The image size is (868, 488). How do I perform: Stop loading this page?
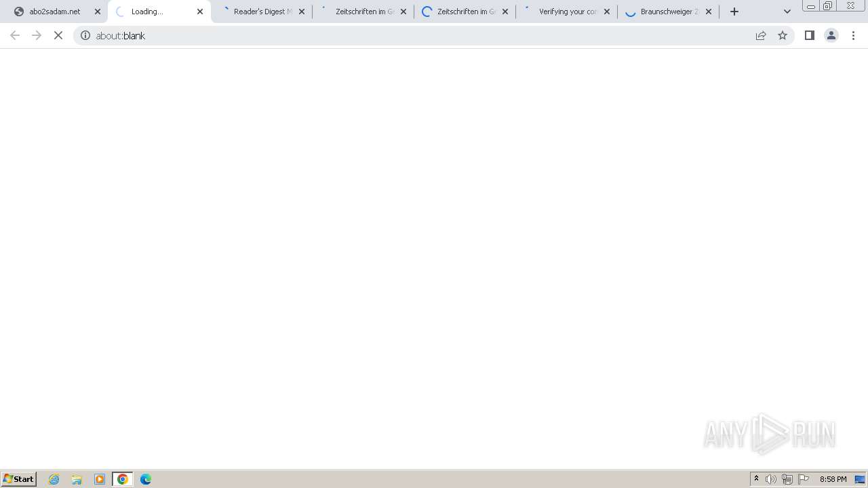pos(58,35)
